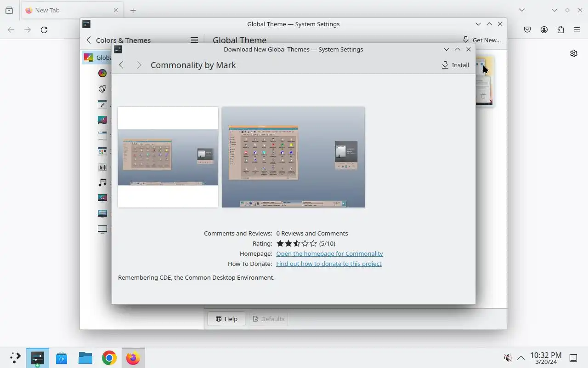
Task: Open Dolphin file manager from taskbar
Action: 85,358
